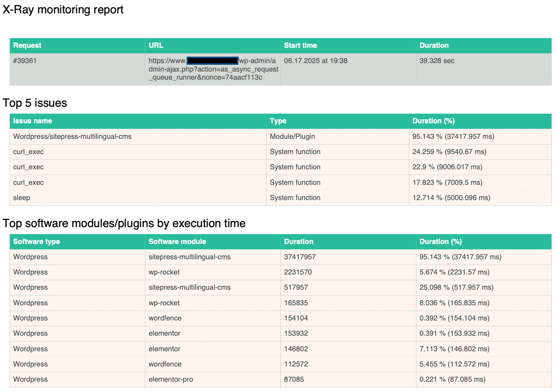
Task: Click the curl_exec issue taking 9006.017 ms
Action: click(x=29, y=167)
